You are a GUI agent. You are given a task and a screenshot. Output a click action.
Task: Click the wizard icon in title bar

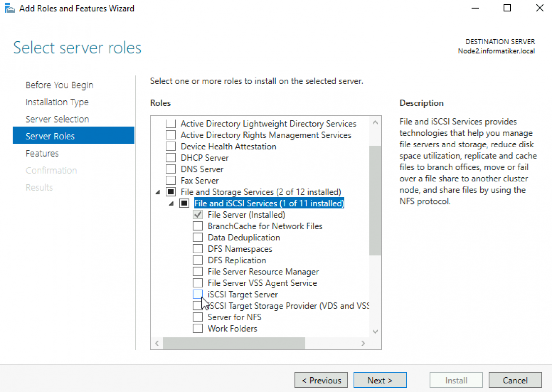(10, 8)
